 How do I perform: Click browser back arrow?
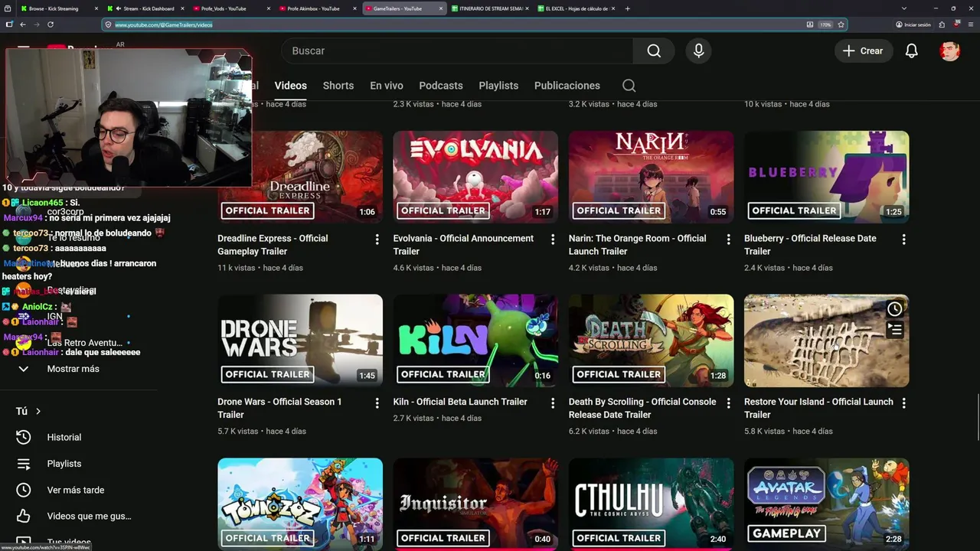click(23, 24)
